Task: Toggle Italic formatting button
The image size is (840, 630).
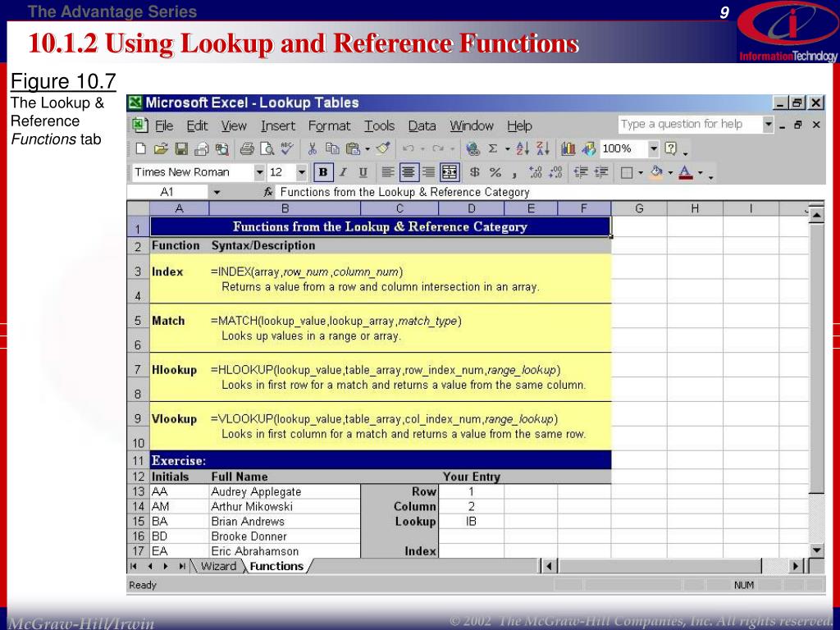Action: point(343,172)
